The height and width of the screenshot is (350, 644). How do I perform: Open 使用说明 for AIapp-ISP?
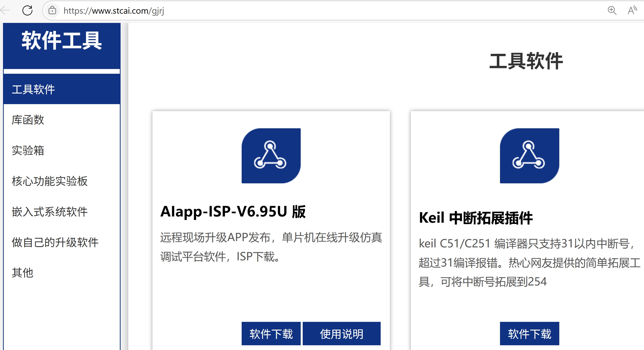pos(342,334)
